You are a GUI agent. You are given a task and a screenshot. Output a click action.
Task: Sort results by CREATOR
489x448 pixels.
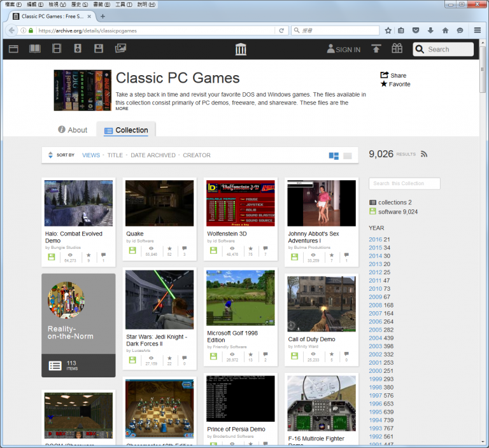coord(197,155)
